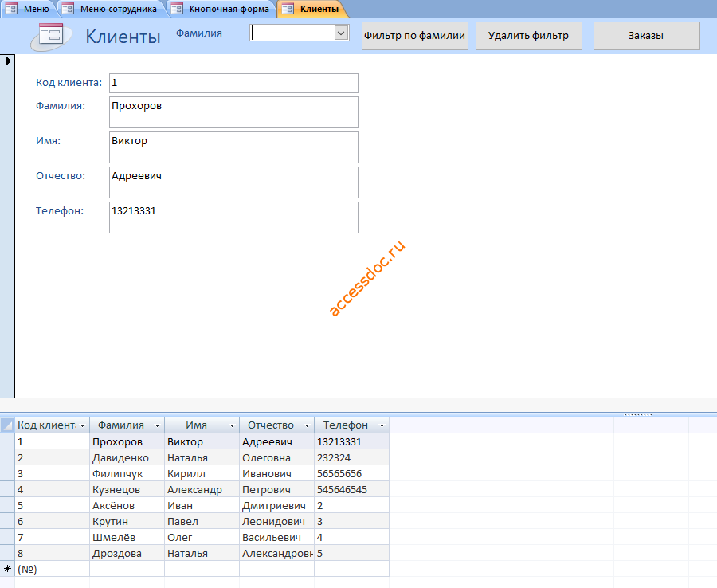Click the datasheet select-all corner box
717x588 pixels.
tap(7, 425)
